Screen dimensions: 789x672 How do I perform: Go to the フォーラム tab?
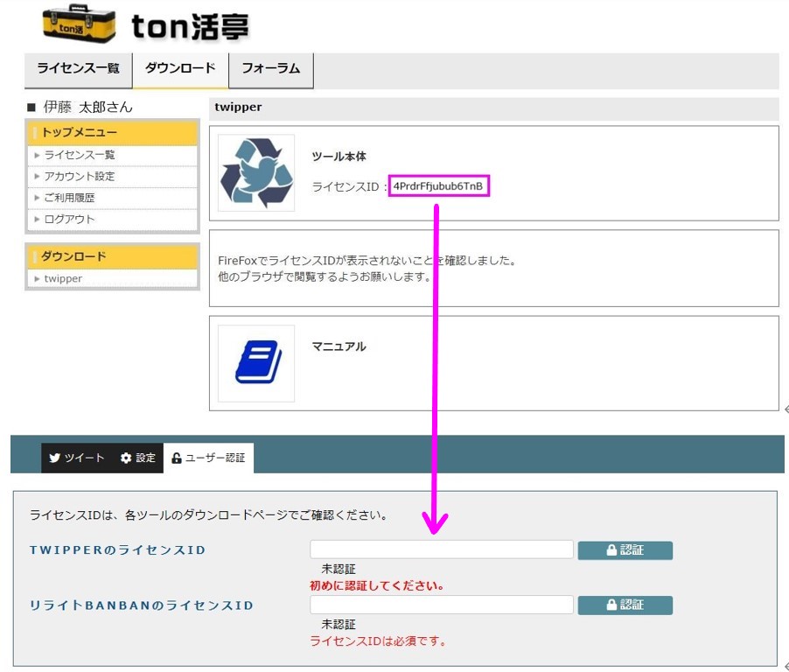click(270, 69)
